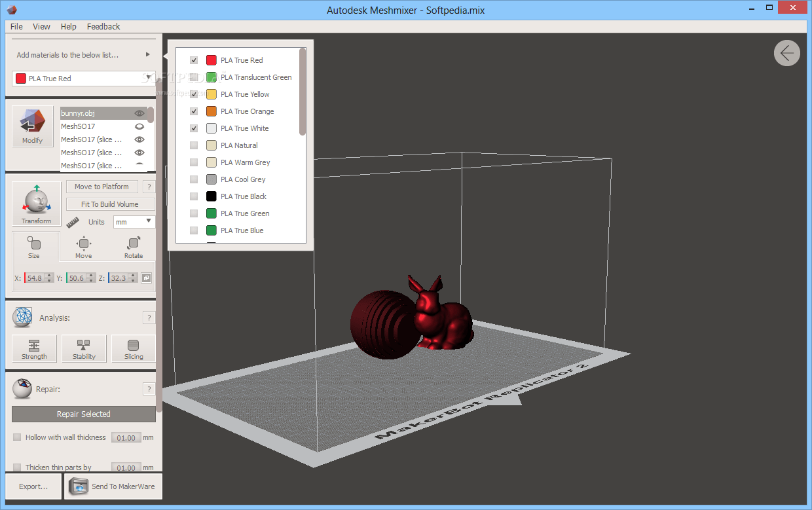Click the Modify tool icon

33,126
